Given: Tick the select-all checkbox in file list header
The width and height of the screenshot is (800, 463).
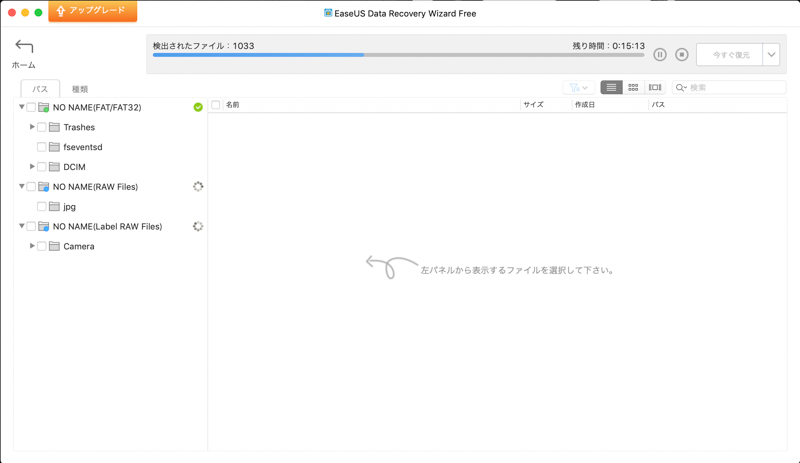Looking at the screenshot, I should (x=216, y=105).
